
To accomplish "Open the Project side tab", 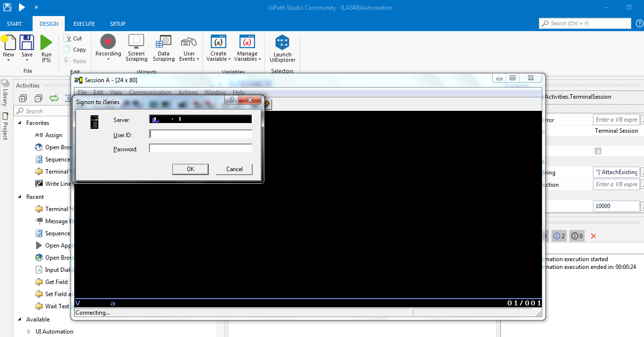I will pyautogui.click(x=5, y=126).
